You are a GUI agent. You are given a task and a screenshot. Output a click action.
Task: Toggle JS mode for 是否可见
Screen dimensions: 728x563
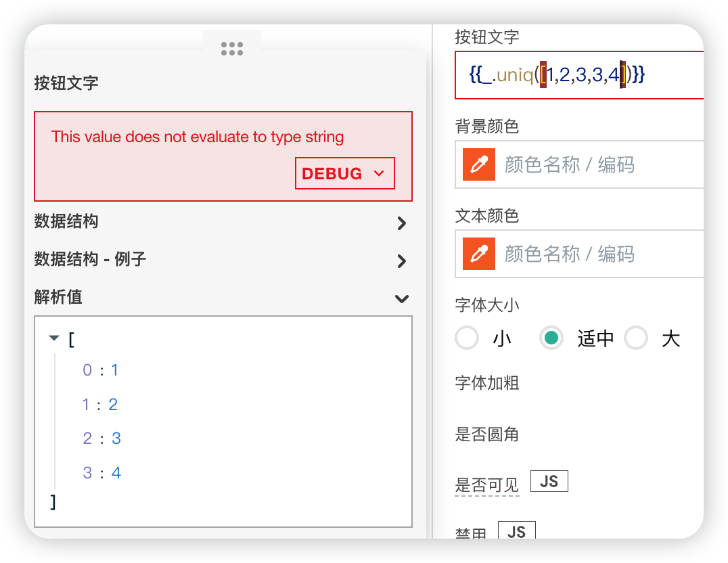[549, 481]
